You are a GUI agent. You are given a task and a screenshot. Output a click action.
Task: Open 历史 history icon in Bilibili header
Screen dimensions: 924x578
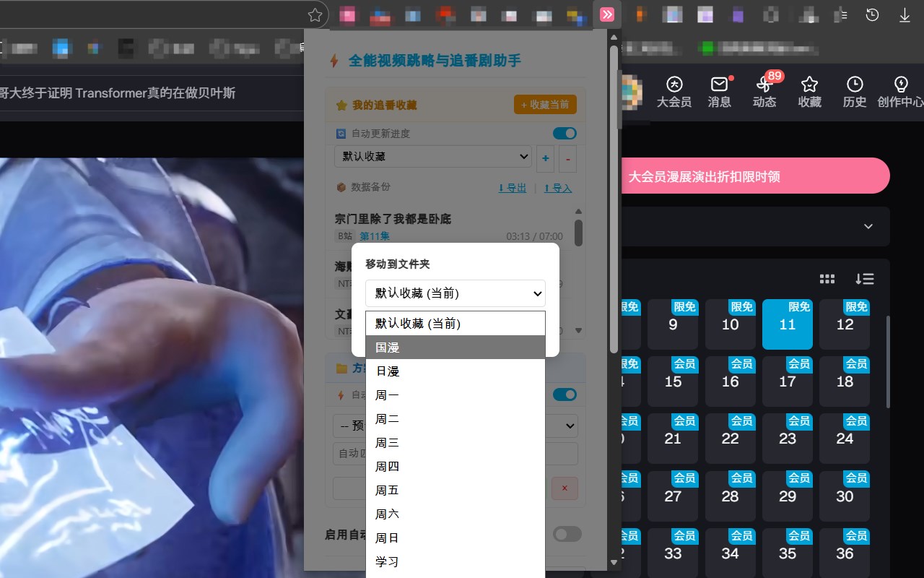click(855, 92)
